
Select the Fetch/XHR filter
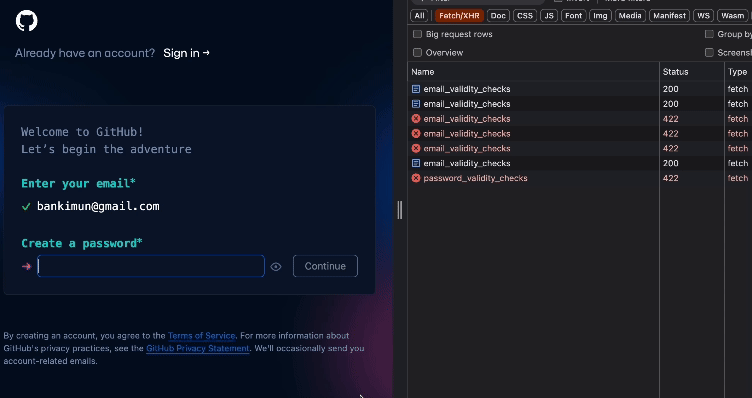459,16
